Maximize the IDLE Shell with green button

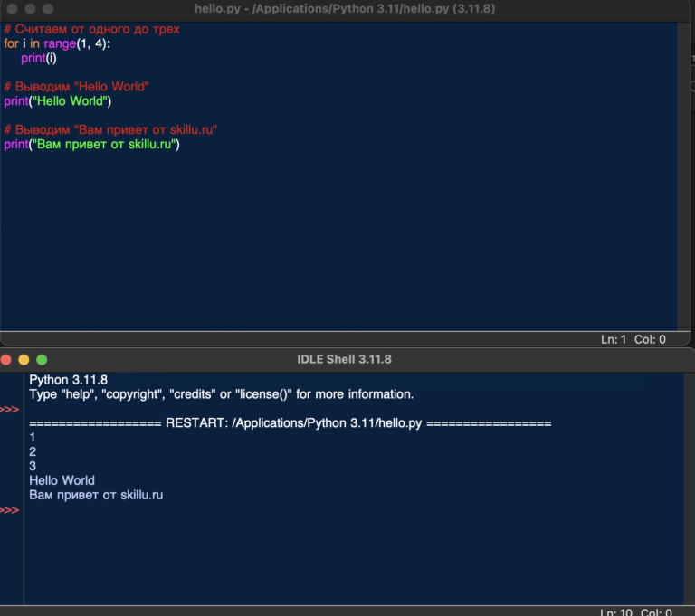pyautogui.click(x=42, y=359)
